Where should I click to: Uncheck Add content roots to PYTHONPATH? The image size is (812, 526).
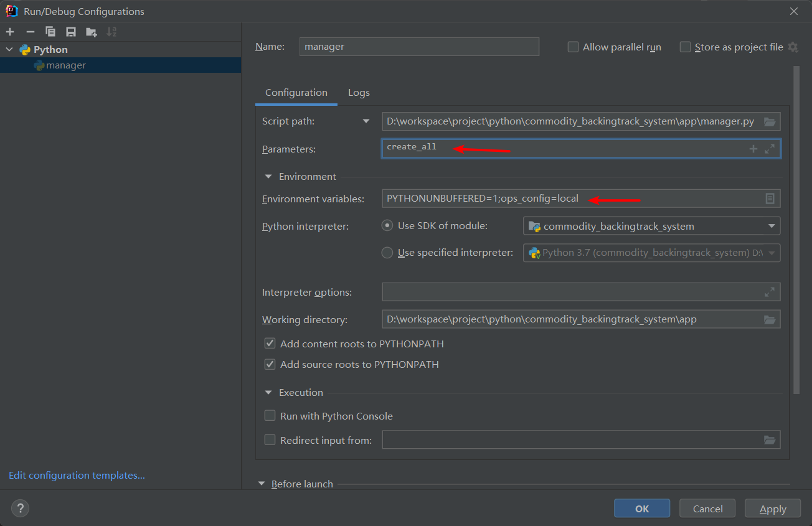[270, 344]
